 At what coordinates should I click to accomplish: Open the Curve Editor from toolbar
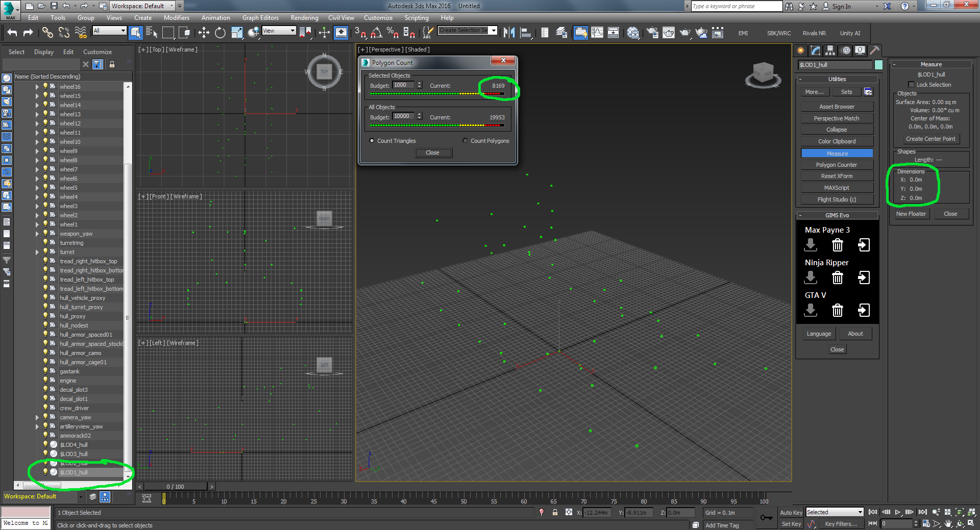(x=597, y=33)
